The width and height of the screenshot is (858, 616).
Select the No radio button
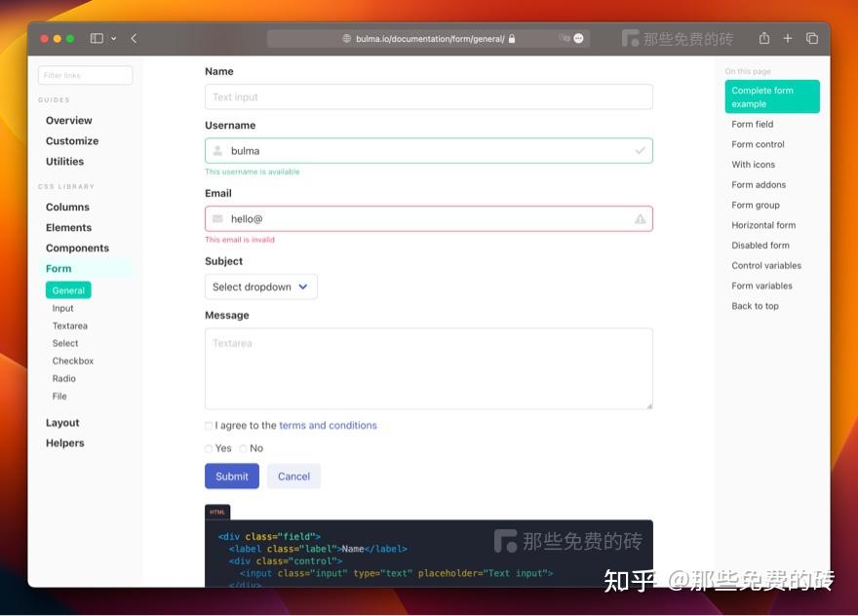tap(243, 448)
